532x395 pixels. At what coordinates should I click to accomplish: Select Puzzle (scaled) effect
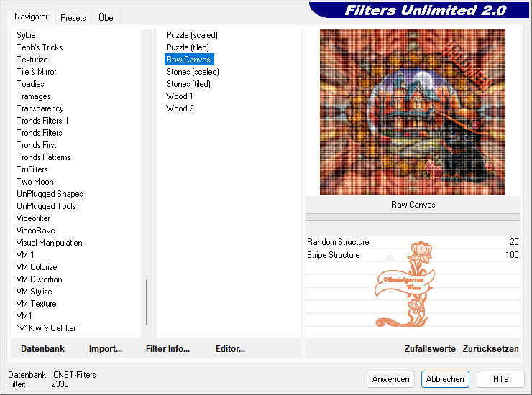click(191, 35)
